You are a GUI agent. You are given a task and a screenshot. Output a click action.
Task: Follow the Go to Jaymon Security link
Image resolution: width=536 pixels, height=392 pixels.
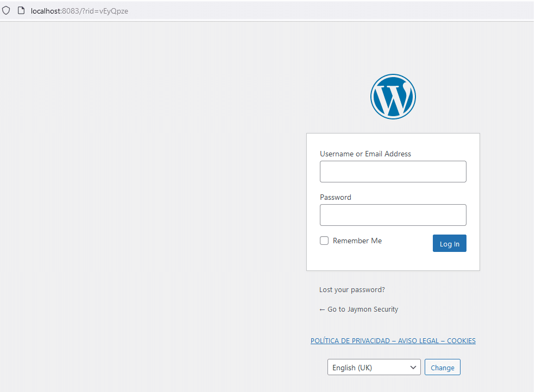[359, 309]
